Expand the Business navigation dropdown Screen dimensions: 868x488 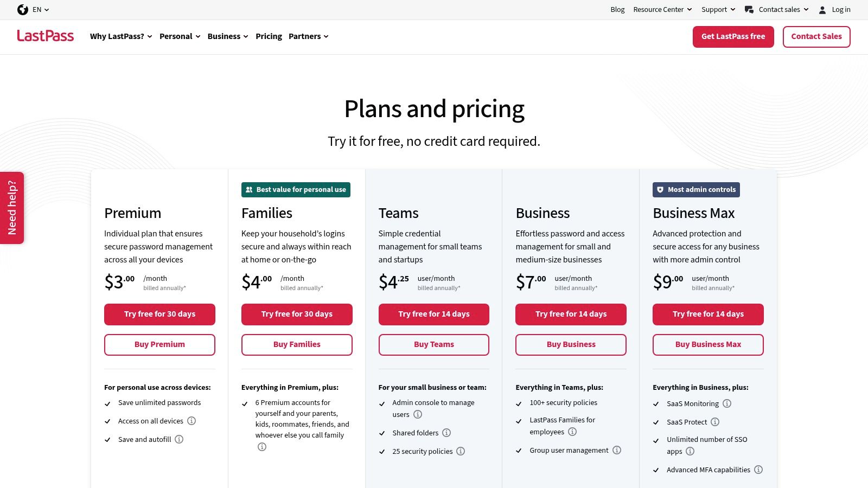pos(228,36)
